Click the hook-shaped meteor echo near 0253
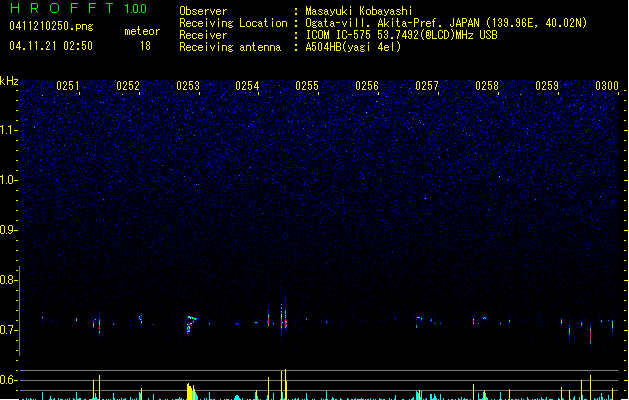Image resolution: width=629 pixels, height=400 pixels. (x=191, y=325)
